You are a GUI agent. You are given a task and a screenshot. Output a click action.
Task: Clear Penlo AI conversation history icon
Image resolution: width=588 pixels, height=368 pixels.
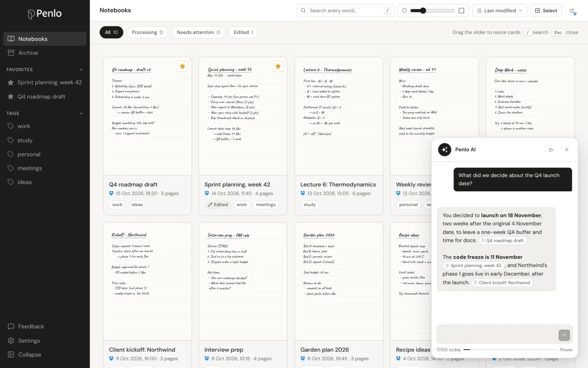[x=551, y=150]
